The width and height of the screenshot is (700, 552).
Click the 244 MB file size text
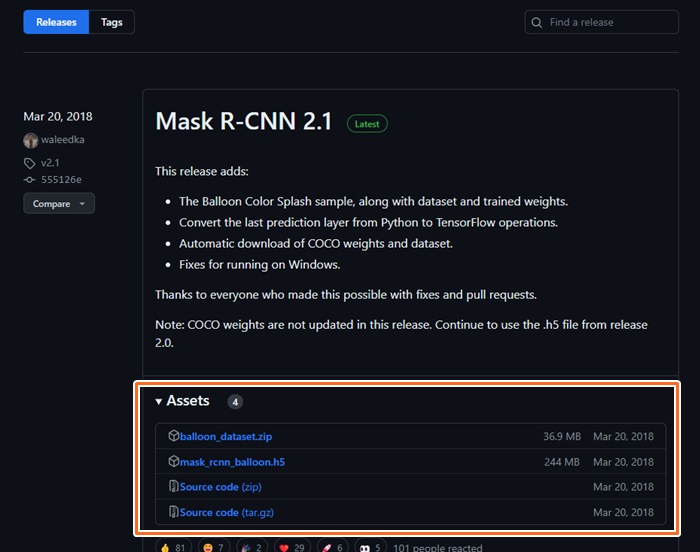[562, 462]
